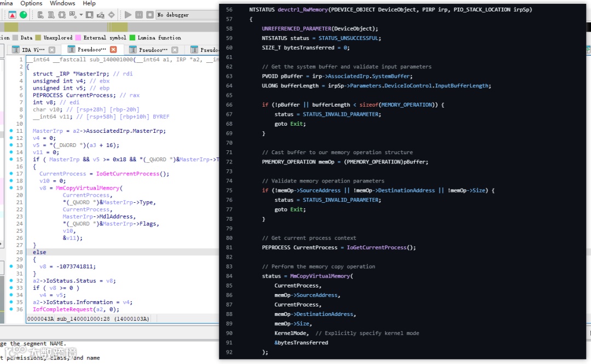Screen dimensions: 591x364
Task: Toggle the breakpoint dot on line 11
Action: [11, 131]
